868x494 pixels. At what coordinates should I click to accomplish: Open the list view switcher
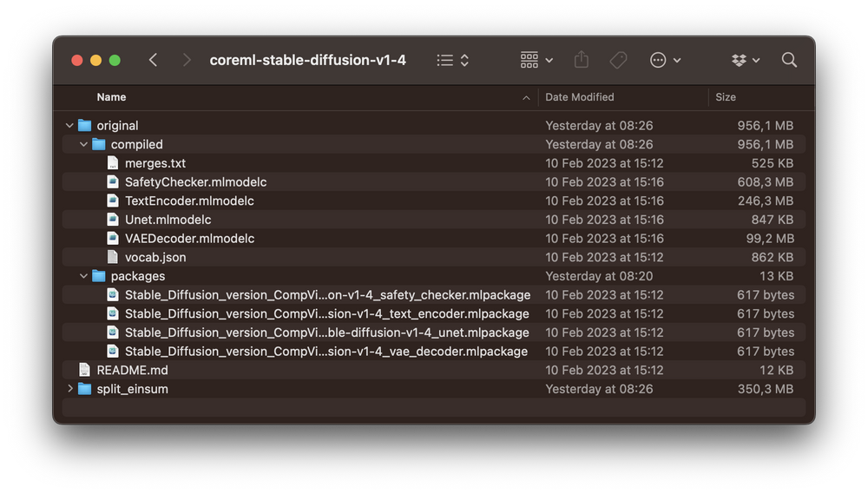[x=453, y=60]
